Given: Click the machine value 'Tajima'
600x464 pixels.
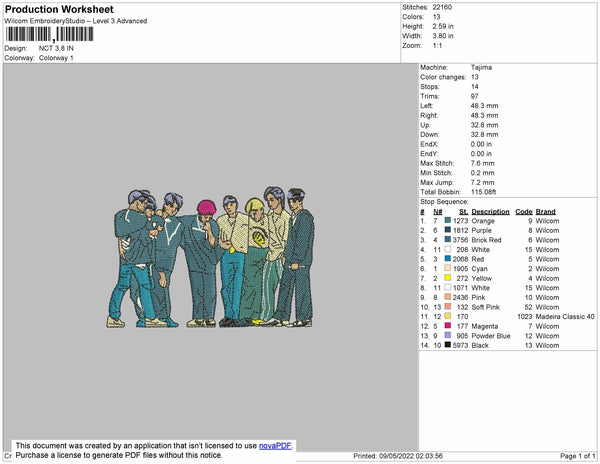Looking at the screenshot, I should pyautogui.click(x=481, y=67).
